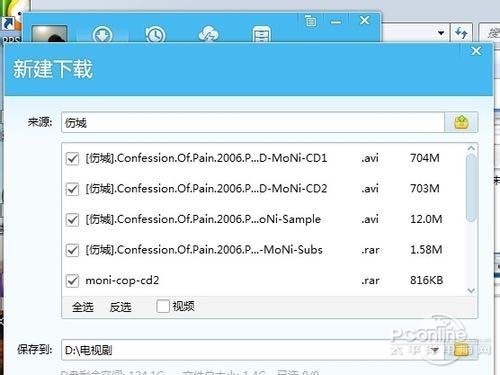Select the MoNi-Subs file name row
The width and height of the screenshot is (500, 375).
pos(204,250)
